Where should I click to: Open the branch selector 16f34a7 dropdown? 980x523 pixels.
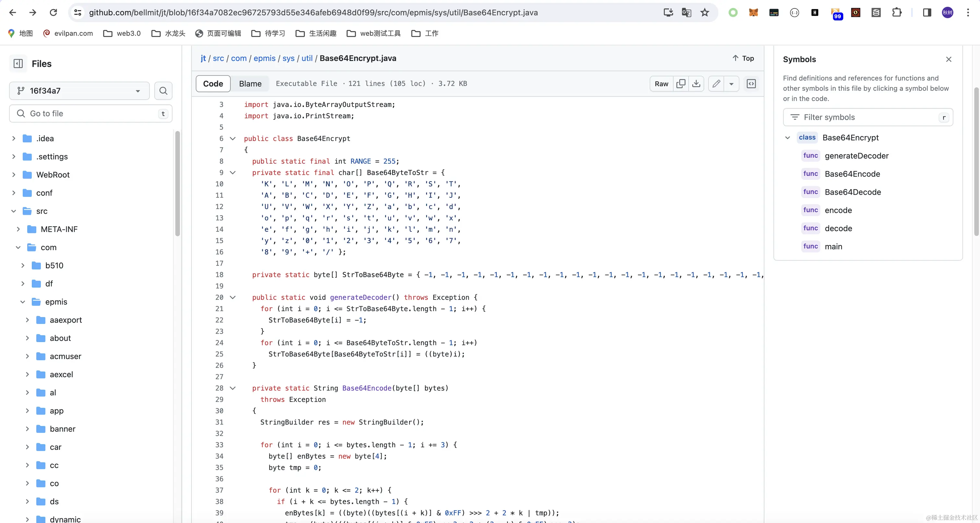click(x=79, y=90)
